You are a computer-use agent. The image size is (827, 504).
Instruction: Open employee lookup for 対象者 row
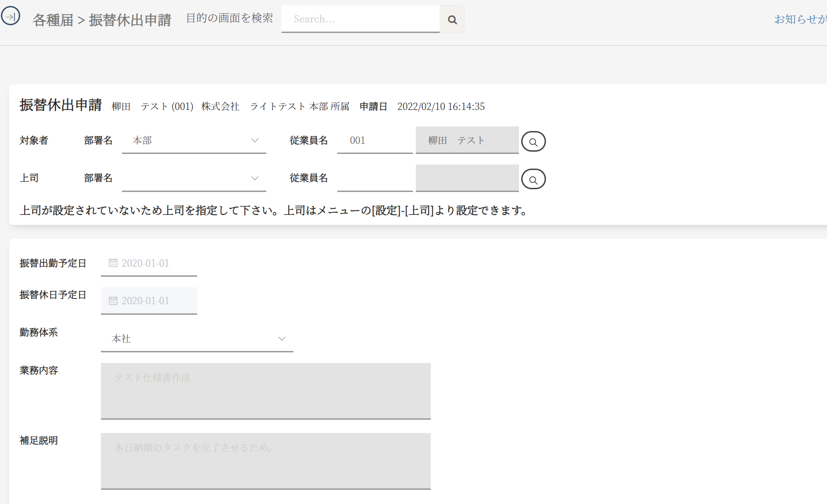pyautogui.click(x=533, y=142)
